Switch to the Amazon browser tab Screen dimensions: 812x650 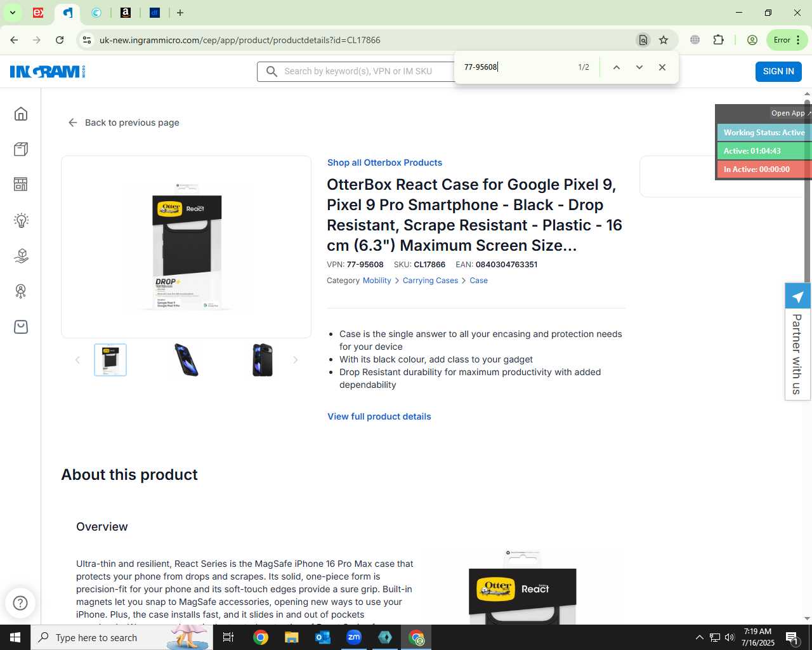click(x=126, y=13)
